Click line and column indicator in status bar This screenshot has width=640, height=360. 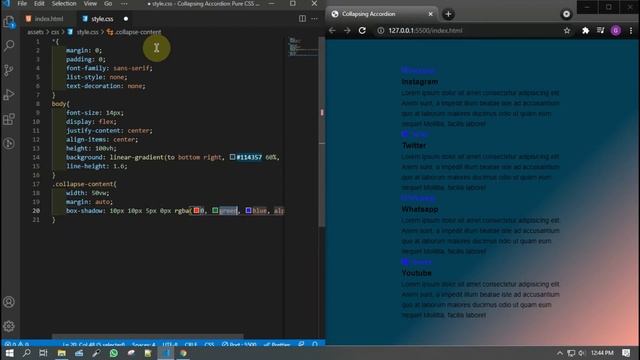click(x=93, y=345)
